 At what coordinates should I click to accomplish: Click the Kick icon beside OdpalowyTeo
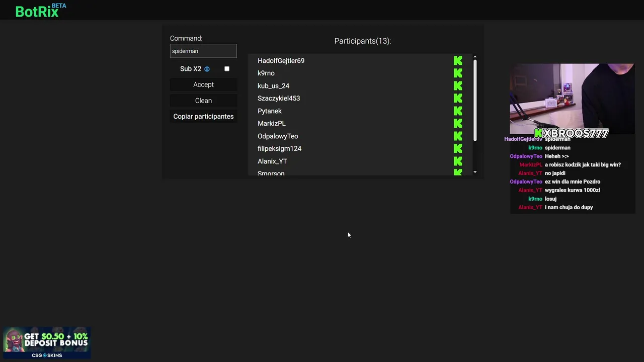[458, 136]
